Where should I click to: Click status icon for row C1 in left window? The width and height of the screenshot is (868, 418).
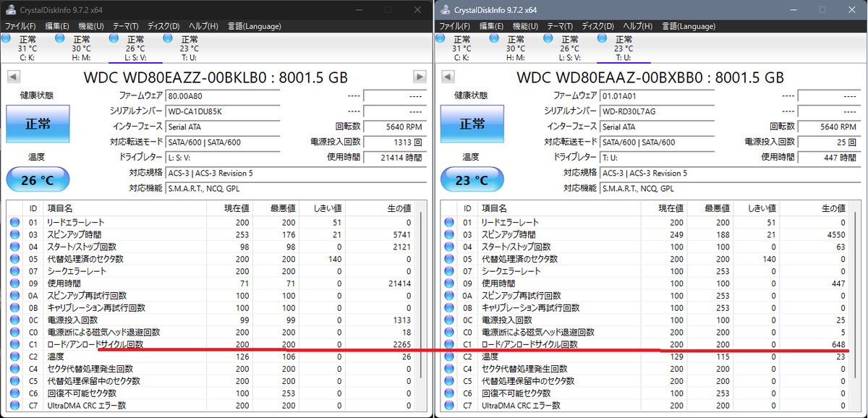coord(14,344)
